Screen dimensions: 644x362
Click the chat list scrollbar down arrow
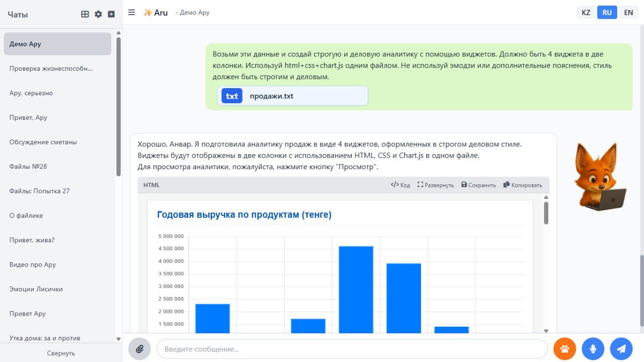point(119,339)
